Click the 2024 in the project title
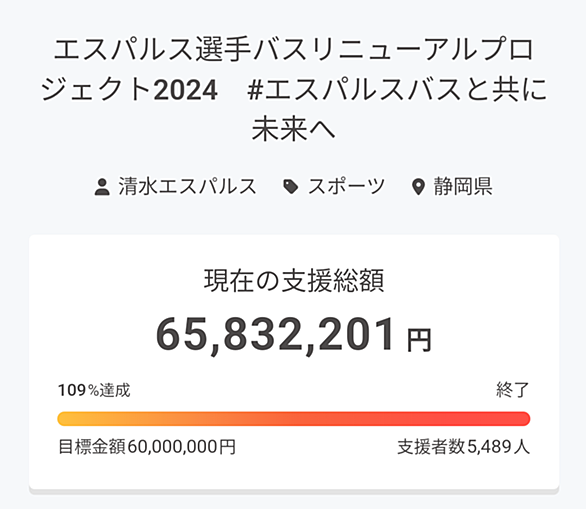The height and width of the screenshot is (509, 586). pyautogui.click(x=185, y=90)
